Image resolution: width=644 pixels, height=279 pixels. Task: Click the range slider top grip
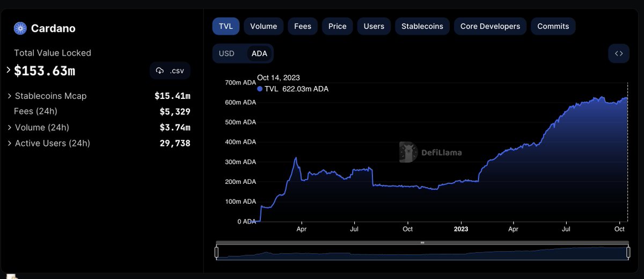point(422,243)
